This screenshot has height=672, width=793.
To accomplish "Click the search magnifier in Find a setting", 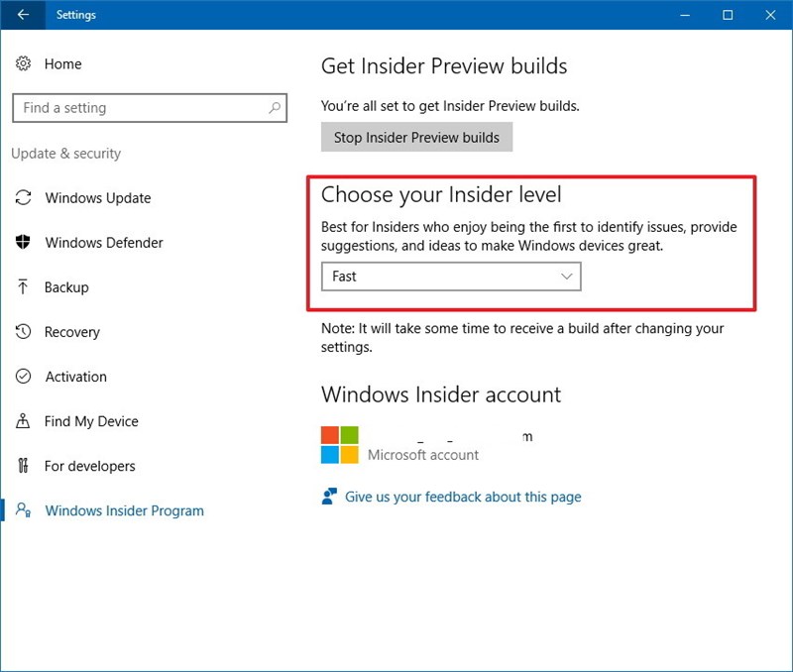I will click(272, 107).
